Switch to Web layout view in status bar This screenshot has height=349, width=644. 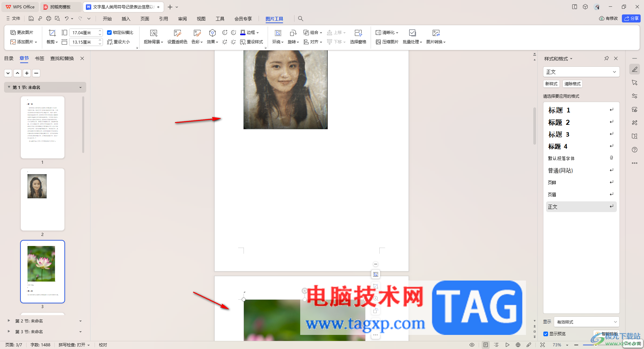pos(518,345)
